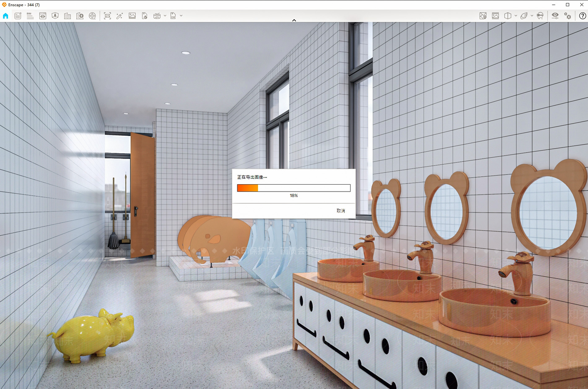Open the manage views eye window icon
The width and height of the screenshot is (588, 389).
(43, 16)
